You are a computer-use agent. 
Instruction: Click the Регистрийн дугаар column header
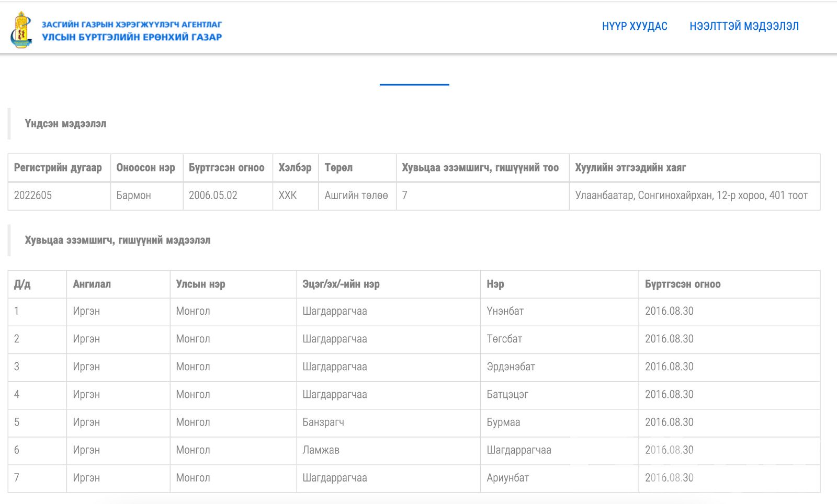[58, 168]
